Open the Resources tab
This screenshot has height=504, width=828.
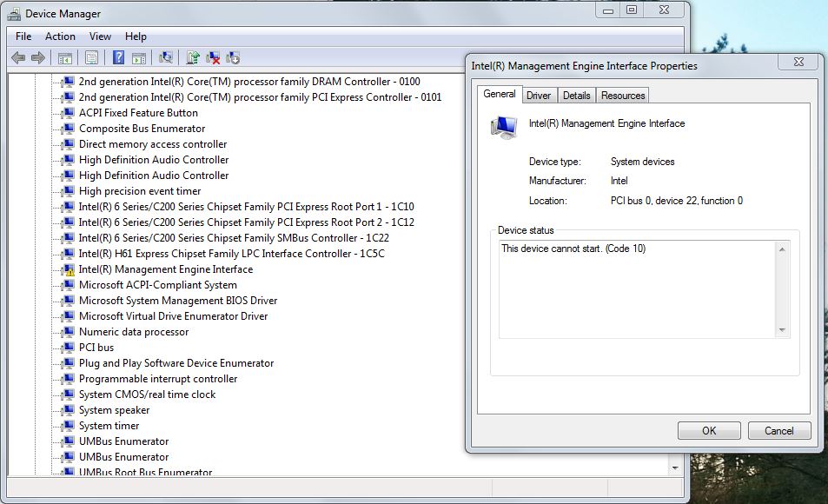[623, 96]
